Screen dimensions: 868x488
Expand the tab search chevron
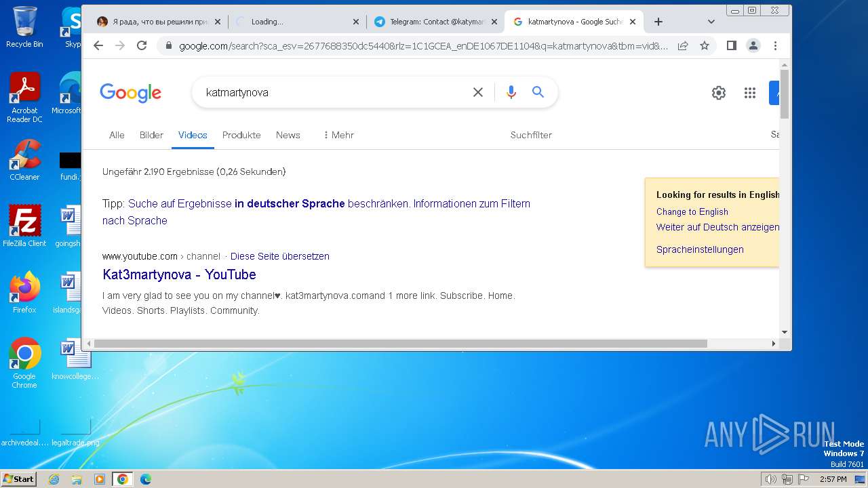coord(711,22)
